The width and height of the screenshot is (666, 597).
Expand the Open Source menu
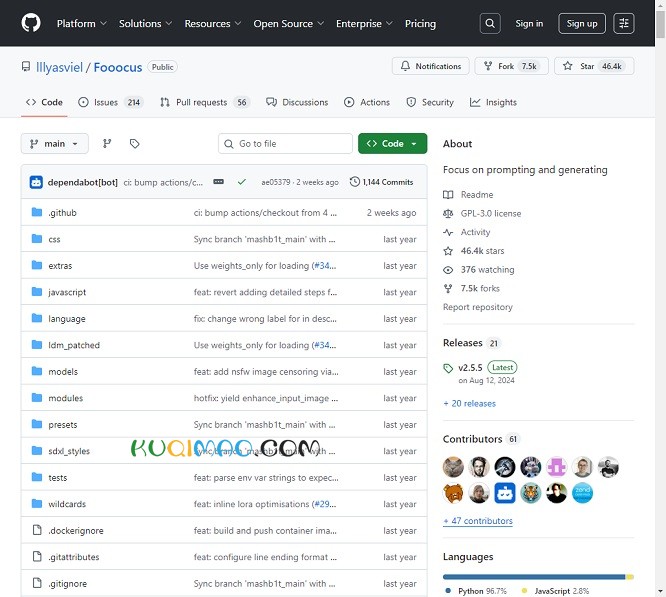coord(289,23)
